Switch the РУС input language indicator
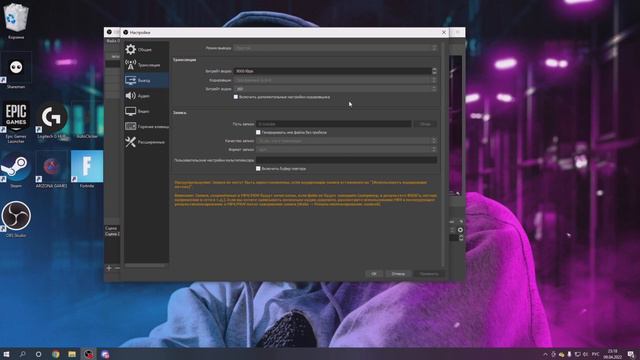Image resolution: width=640 pixels, height=360 pixels. pos(596,354)
